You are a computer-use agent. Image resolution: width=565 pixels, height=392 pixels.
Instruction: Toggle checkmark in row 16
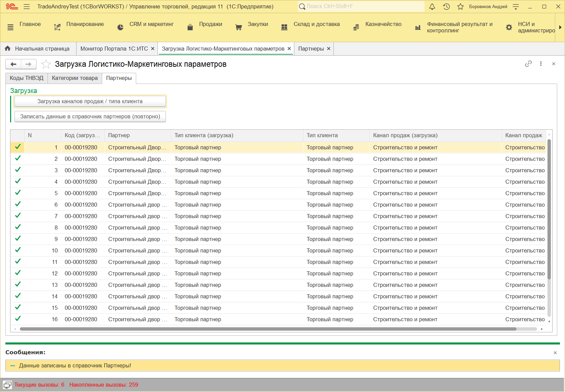[18, 319]
